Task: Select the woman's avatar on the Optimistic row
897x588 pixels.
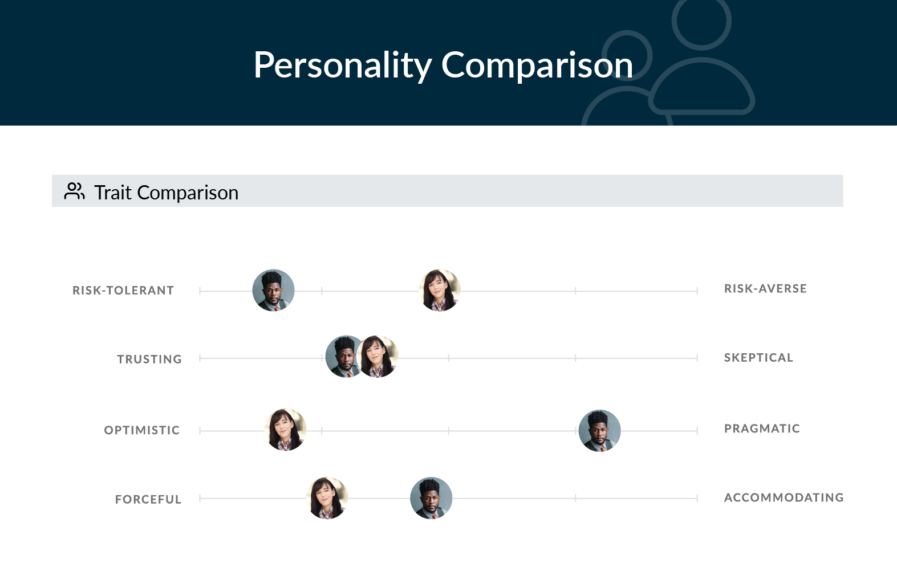Action: [x=286, y=430]
